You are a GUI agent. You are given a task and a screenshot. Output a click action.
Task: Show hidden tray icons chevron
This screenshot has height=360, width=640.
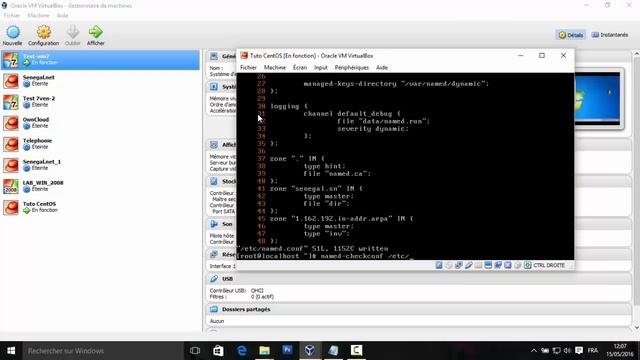click(533, 351)
